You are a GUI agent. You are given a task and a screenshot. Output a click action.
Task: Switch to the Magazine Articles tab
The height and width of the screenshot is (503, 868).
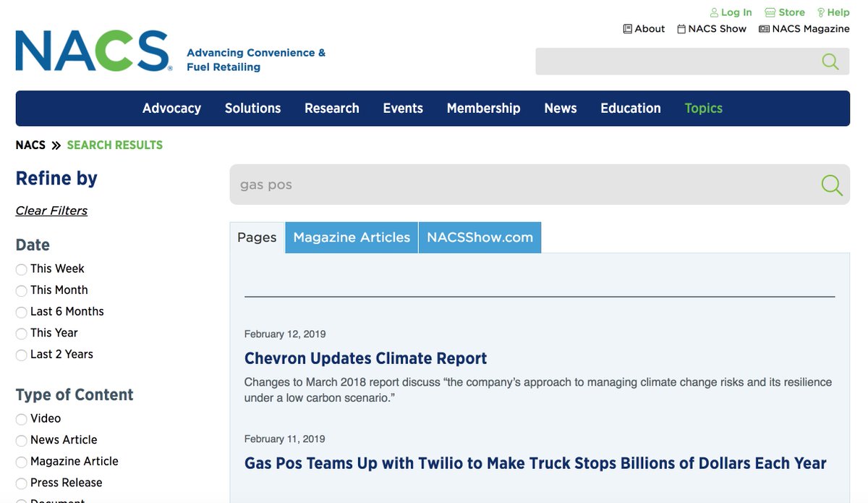352,237
